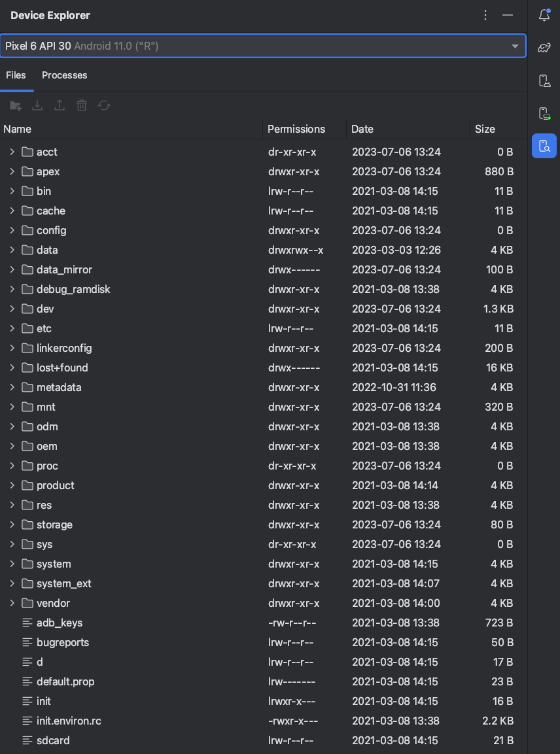Select the init.environ.rc file
The height and width of the screenshot is (754, 560).
69,721
